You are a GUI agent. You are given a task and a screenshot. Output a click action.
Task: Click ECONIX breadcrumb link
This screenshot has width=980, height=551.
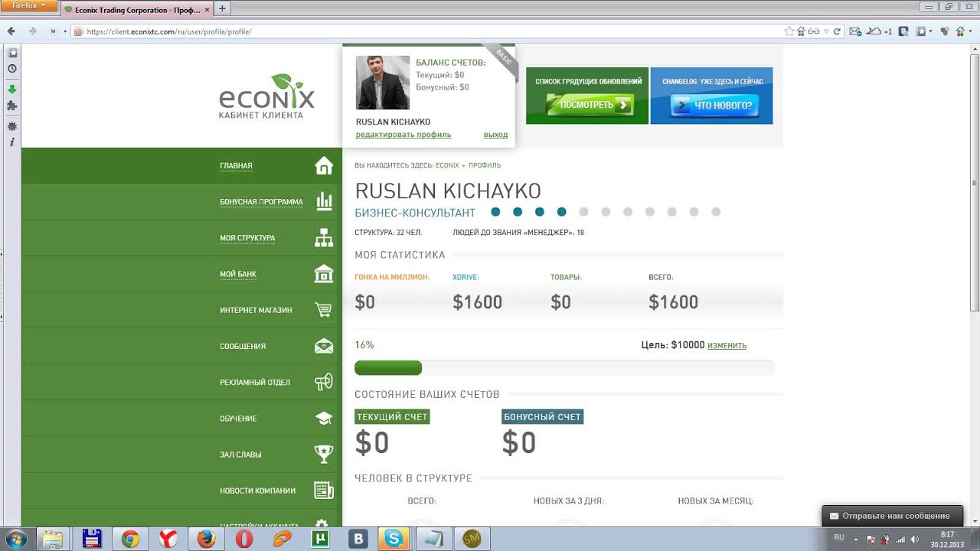point(447,165)
